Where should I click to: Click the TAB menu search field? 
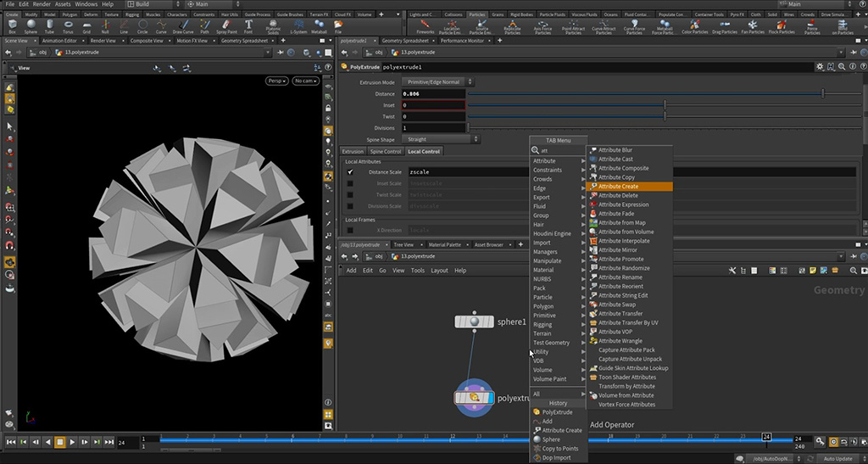pyautogui.click(x=559, y=150)
